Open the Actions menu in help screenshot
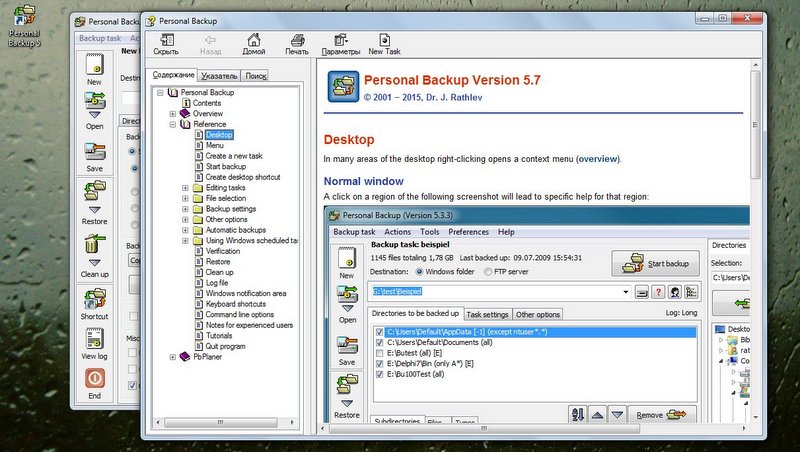Screen dimensions: 800x452 click(x=397, y=232)
